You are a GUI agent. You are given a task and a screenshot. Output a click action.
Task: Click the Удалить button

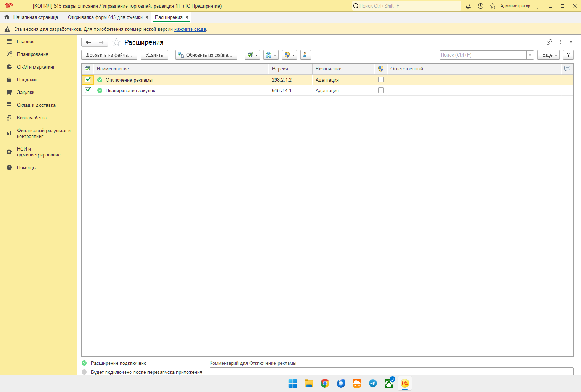click(154, 55)
